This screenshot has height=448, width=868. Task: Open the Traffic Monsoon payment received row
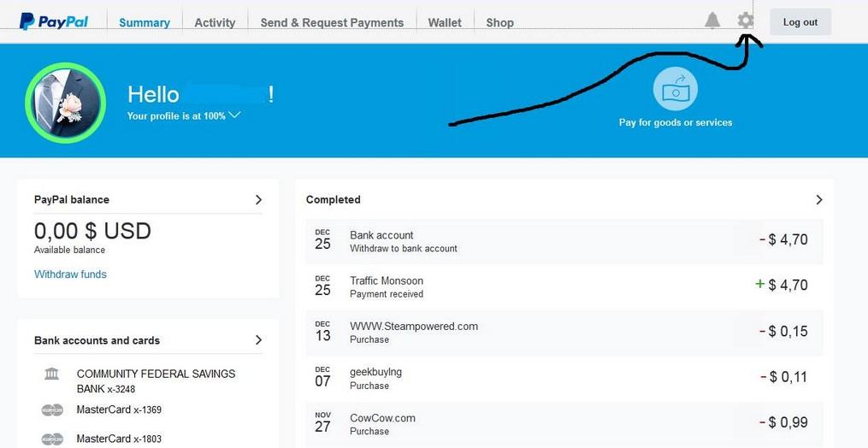[564, 287]
